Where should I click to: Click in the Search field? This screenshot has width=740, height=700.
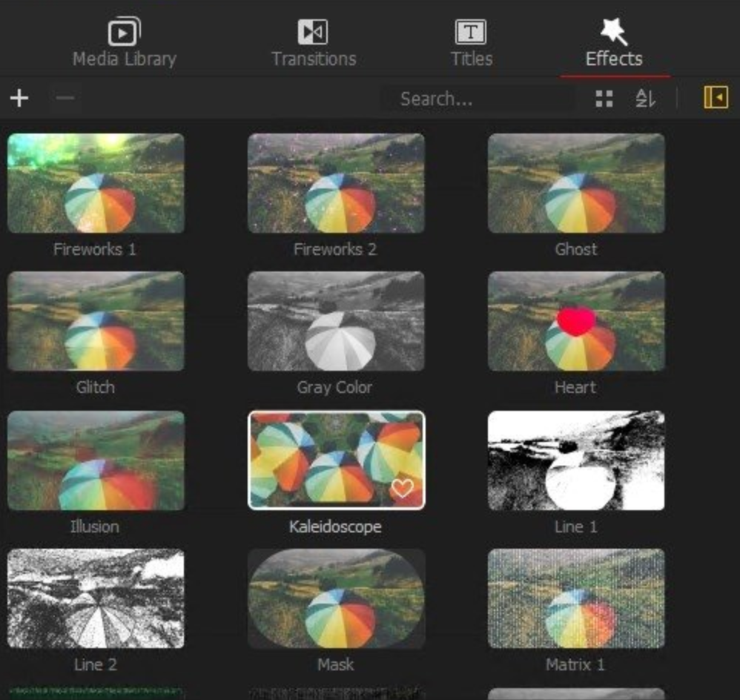[478, 99]
